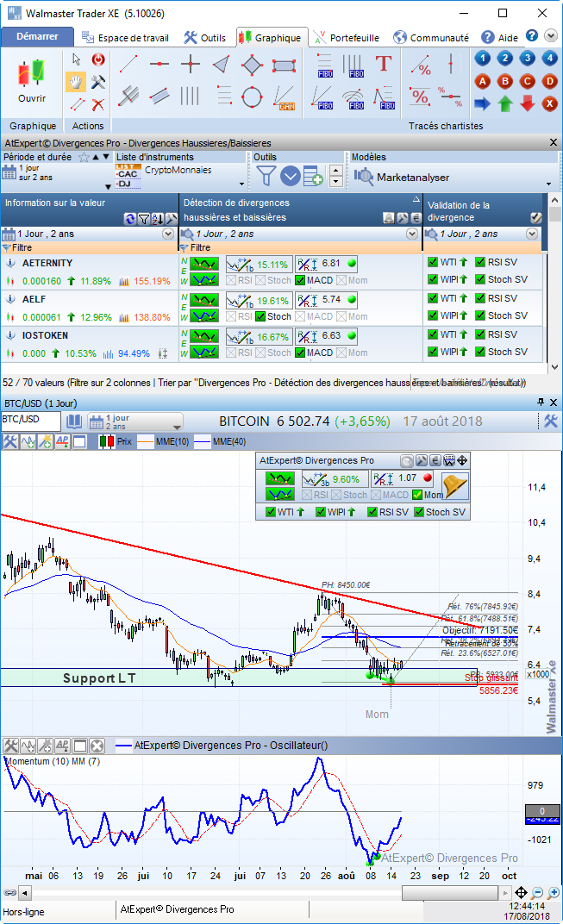Close the AtExpert Divergences Pro panel
The height and width of the screenshot is (924, 563).
[x=553, y=142]
